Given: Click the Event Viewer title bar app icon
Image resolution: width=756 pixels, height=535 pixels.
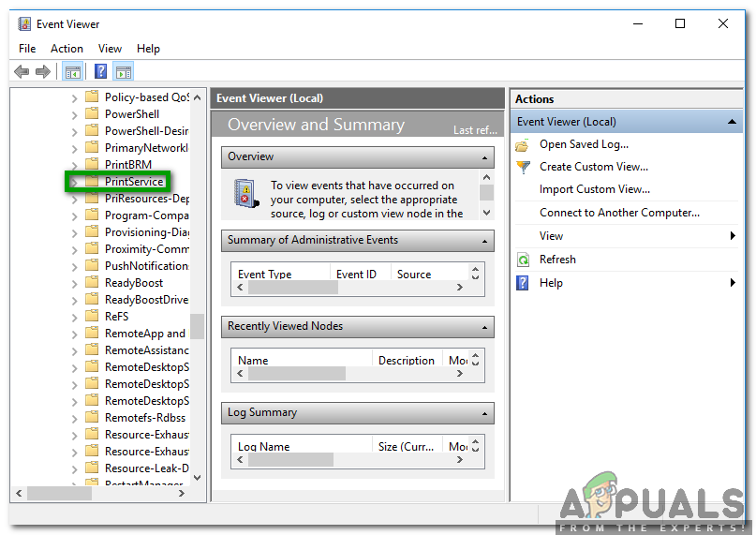Looking at the screenshot, I should pos(24,24).
